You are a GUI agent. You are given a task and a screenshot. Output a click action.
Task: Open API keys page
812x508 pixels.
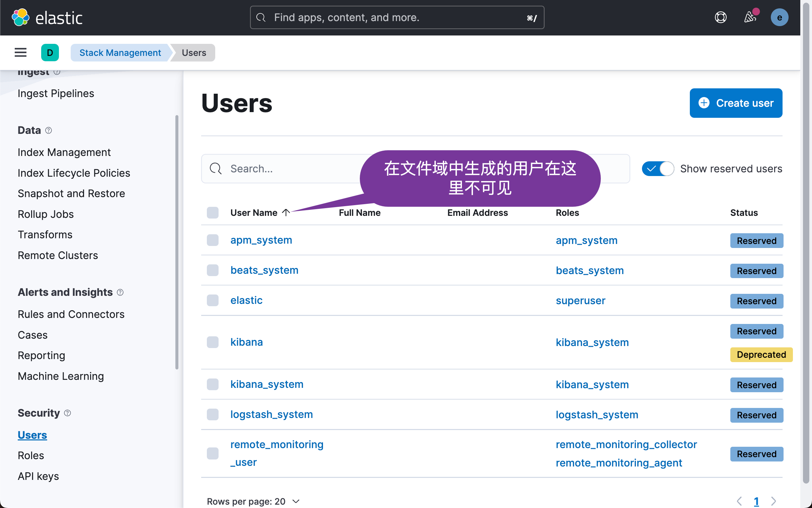[38, 477]
